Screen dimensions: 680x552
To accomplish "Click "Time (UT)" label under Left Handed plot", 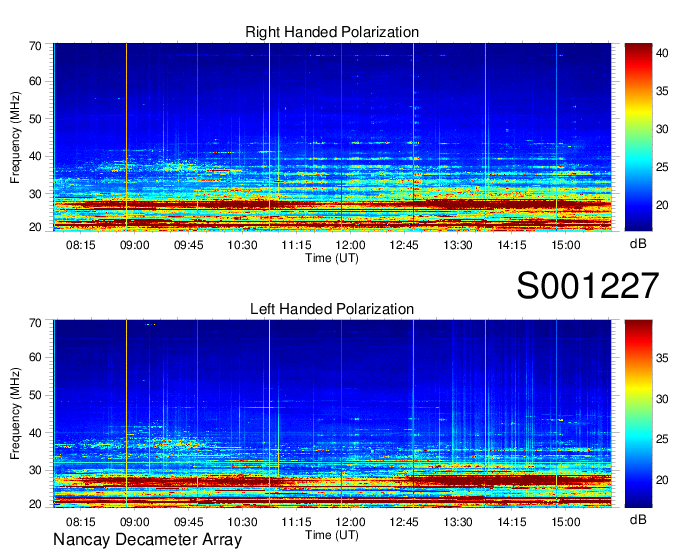I will (x=332, y=535).
